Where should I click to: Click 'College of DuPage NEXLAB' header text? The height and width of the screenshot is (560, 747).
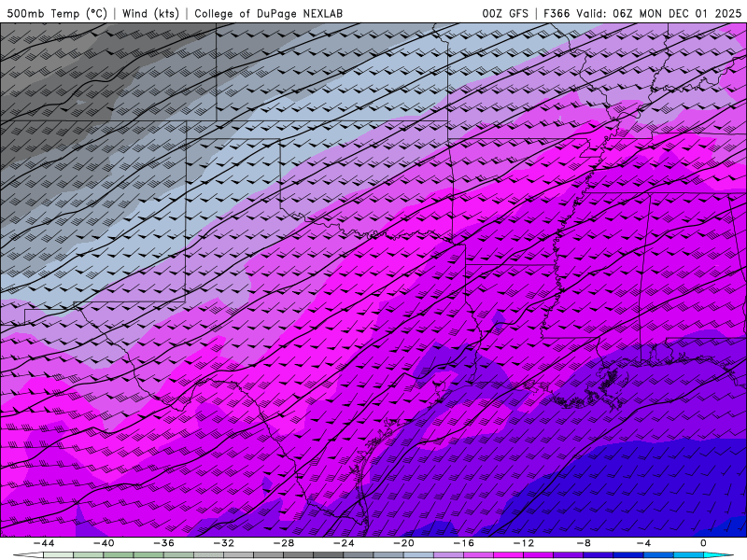(x=268, y=13)
